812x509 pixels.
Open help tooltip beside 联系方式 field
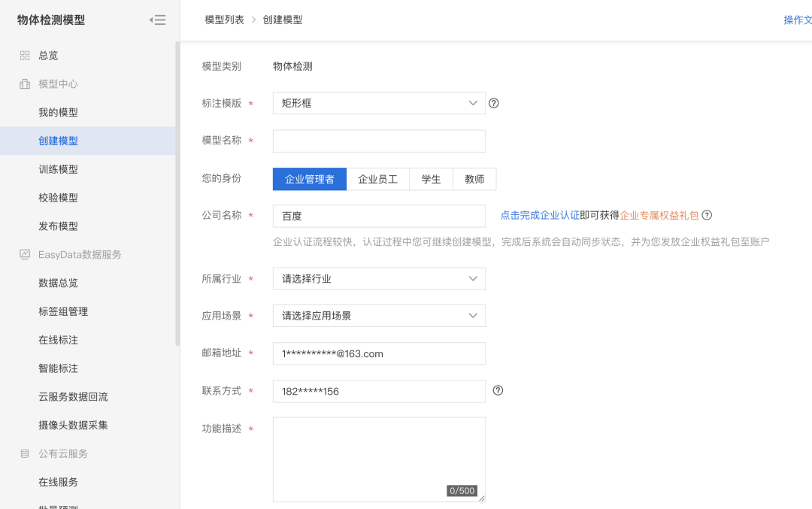pos(498,391)
